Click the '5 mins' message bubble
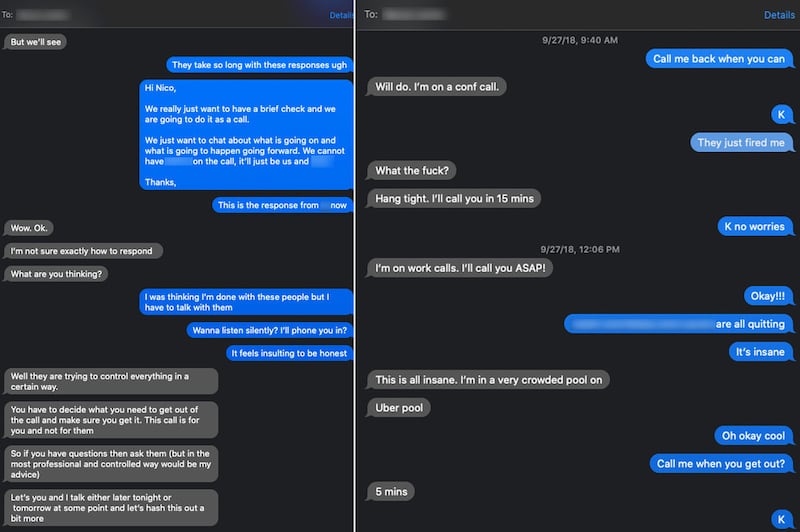This screenshot has width=800, height=532. click(x=390, y=491)
